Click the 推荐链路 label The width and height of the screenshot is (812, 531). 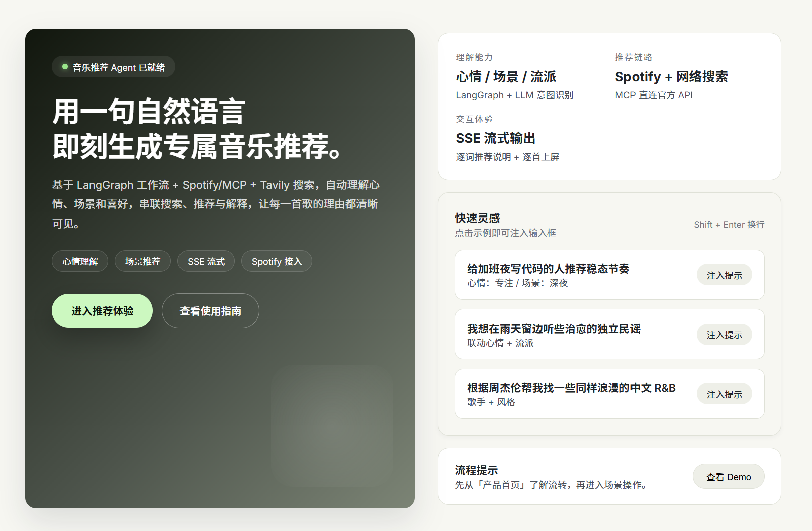(634, 57)
